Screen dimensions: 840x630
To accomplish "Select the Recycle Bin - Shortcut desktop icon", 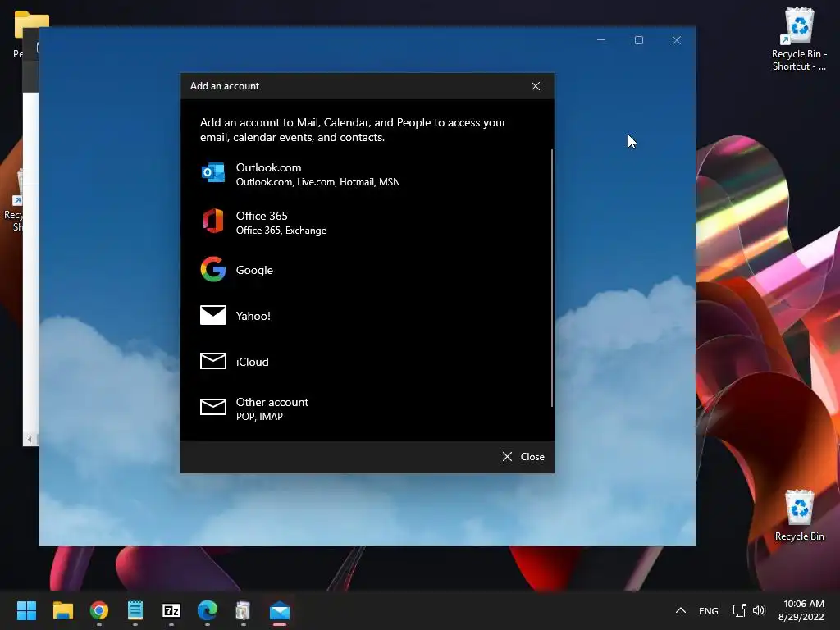I will tap(799, 39).
